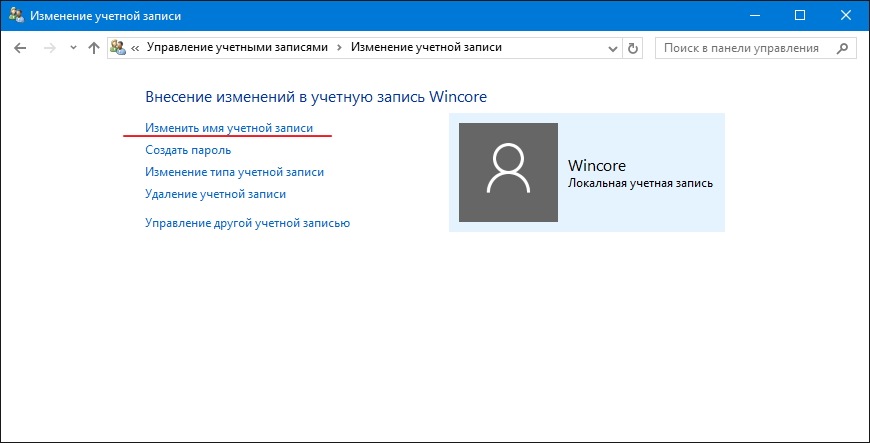Click the user accounts icon in address bar
Viewport: 870px width, 443px height.
pyautogui.click(x=118, y=48)
